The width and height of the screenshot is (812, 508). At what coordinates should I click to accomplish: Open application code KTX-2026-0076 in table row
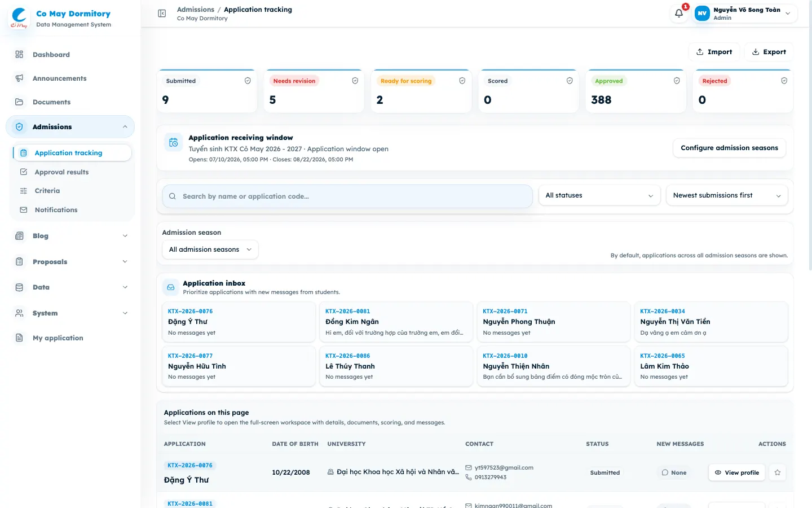click(x=190, y=466)
